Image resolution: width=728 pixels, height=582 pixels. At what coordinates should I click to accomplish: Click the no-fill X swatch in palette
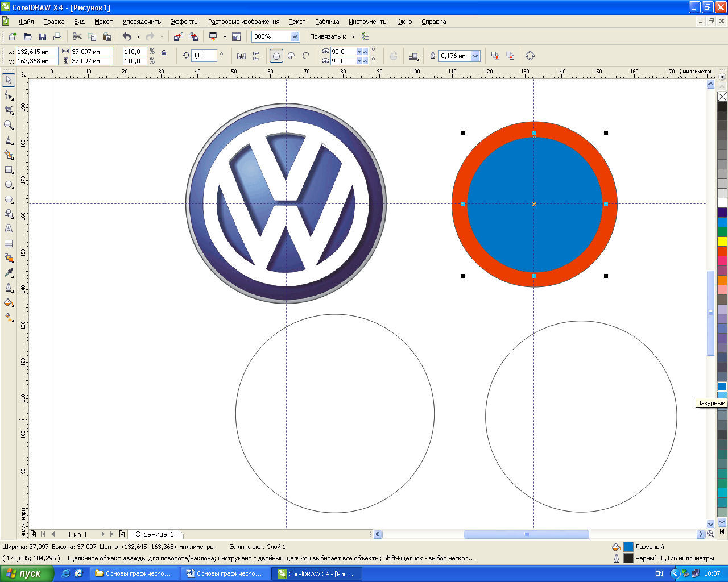tap(722, 97)
